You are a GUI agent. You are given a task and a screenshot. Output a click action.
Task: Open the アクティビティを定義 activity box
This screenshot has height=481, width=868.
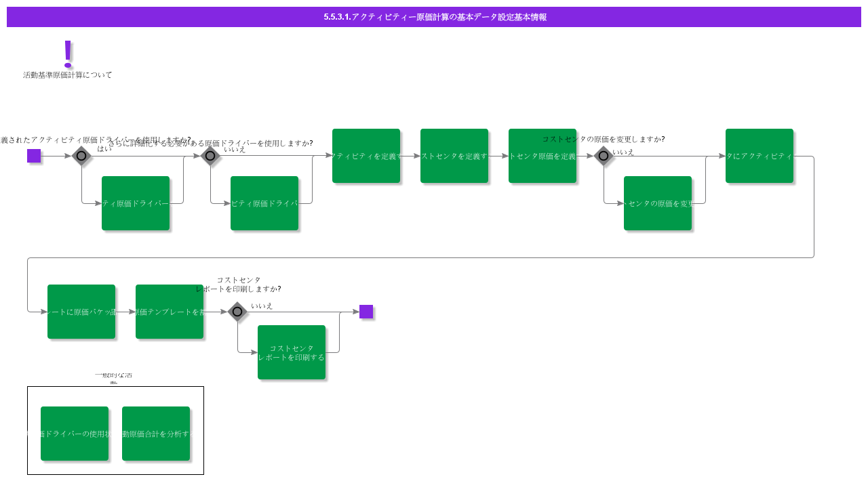click(x=366, y=156)
